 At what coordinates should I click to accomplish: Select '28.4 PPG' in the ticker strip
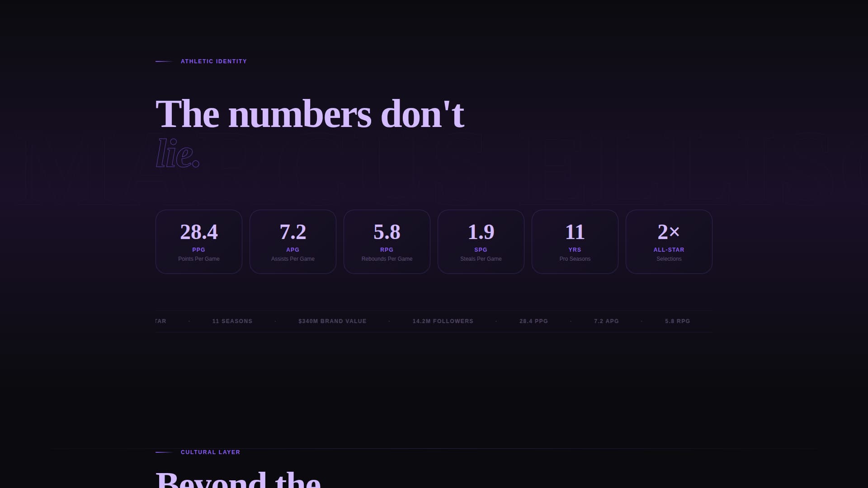pos(533,321)
